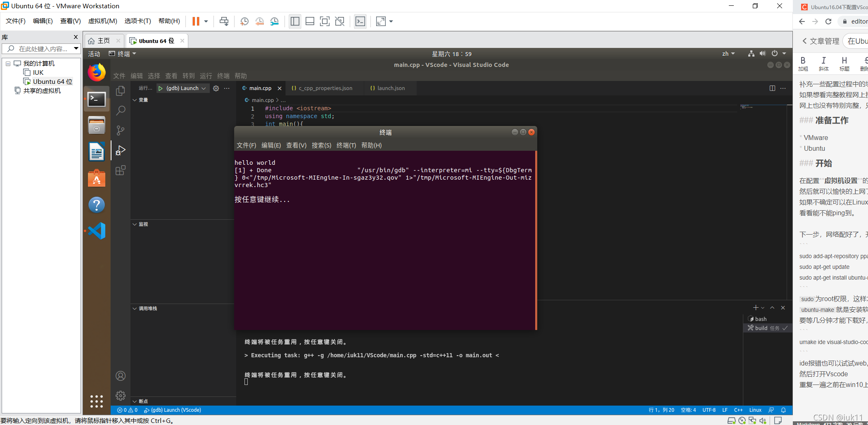Open 虚拟机(M) menu in VMware

pos(103,21)
